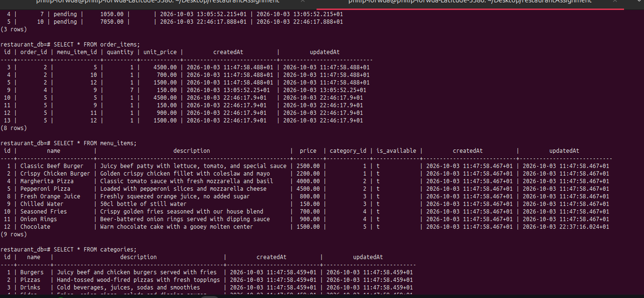644x298 pixels.
Task: Click the menu_items price '800.00'
Action: tap(310, 196)
